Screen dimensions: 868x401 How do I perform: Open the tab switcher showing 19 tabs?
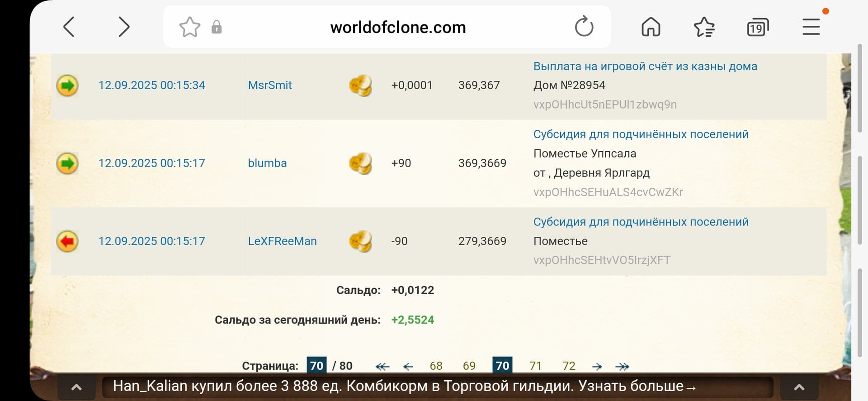[x=757, y=28]
